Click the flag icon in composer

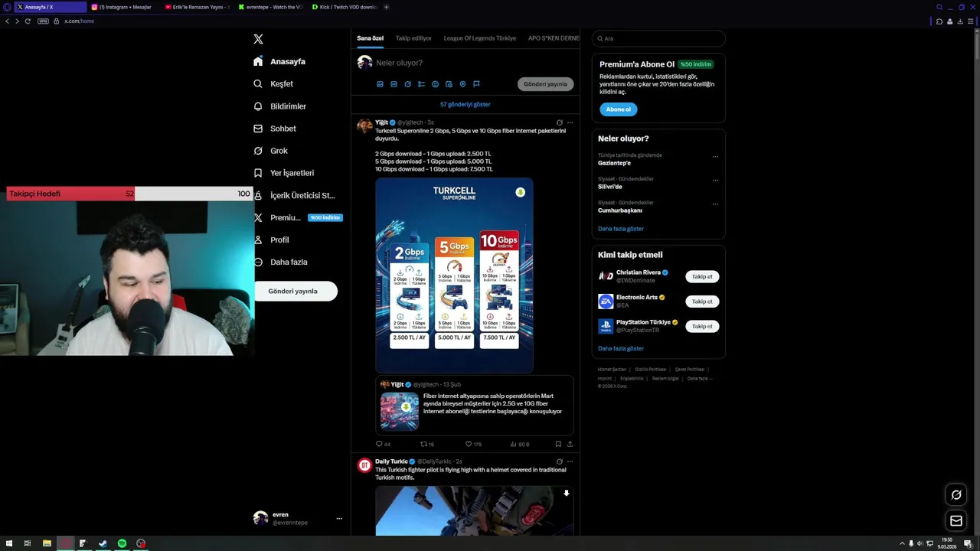476,84
